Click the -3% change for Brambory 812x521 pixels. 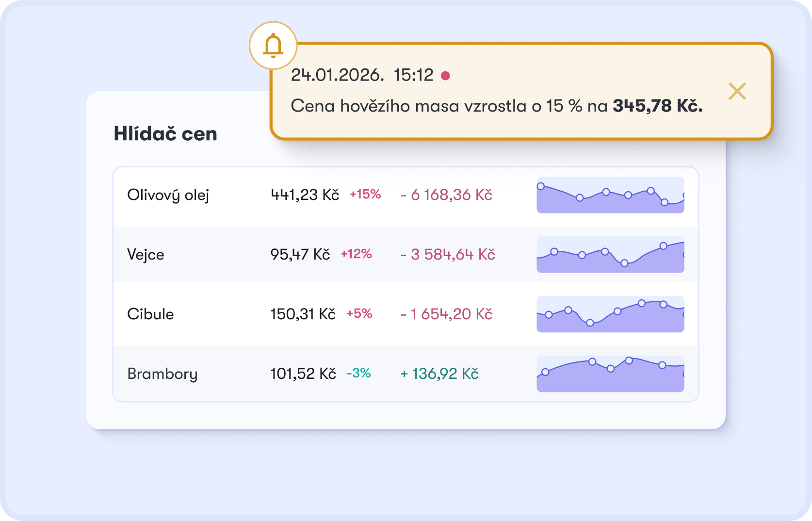(358, 374)
